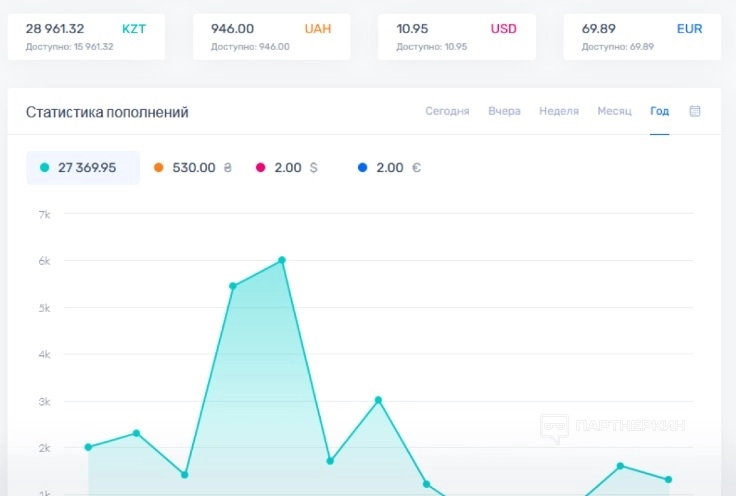This screenshot has height=496, width=736.
Task: Click 'Доступно: 69.89' text
Action: click(x=618, y=46)
